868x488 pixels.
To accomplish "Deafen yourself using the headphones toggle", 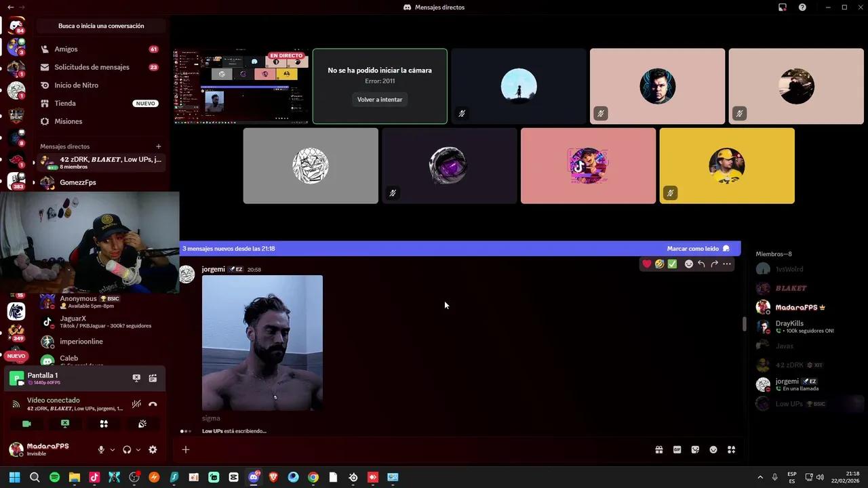I will [x=127, y=450].
